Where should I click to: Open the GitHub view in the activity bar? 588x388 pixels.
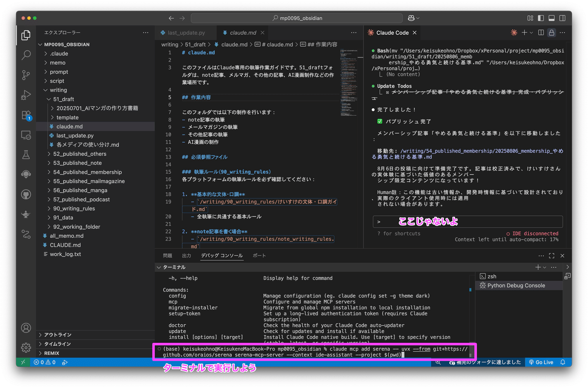point(25,194)
